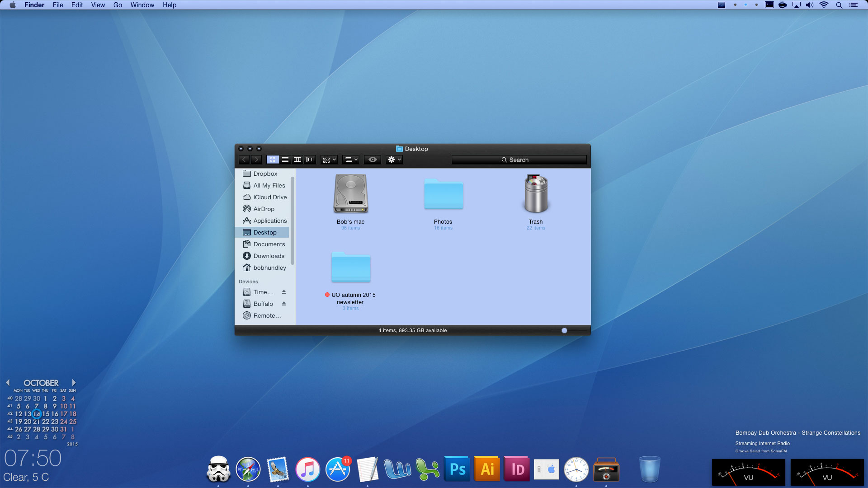Image resolution: width=868 pixels, height=488 pixels.
Task: Open the action gear dropdown menu
Action: pos(394,160)
